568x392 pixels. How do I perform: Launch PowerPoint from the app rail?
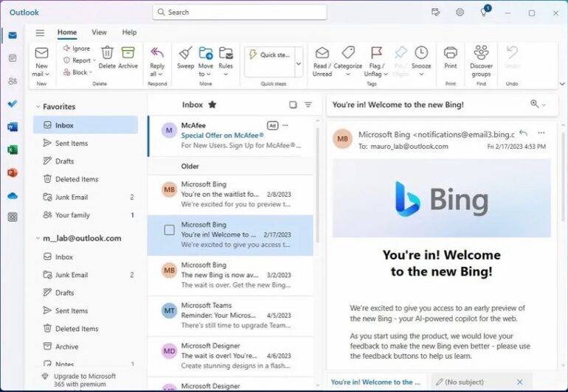13,172
